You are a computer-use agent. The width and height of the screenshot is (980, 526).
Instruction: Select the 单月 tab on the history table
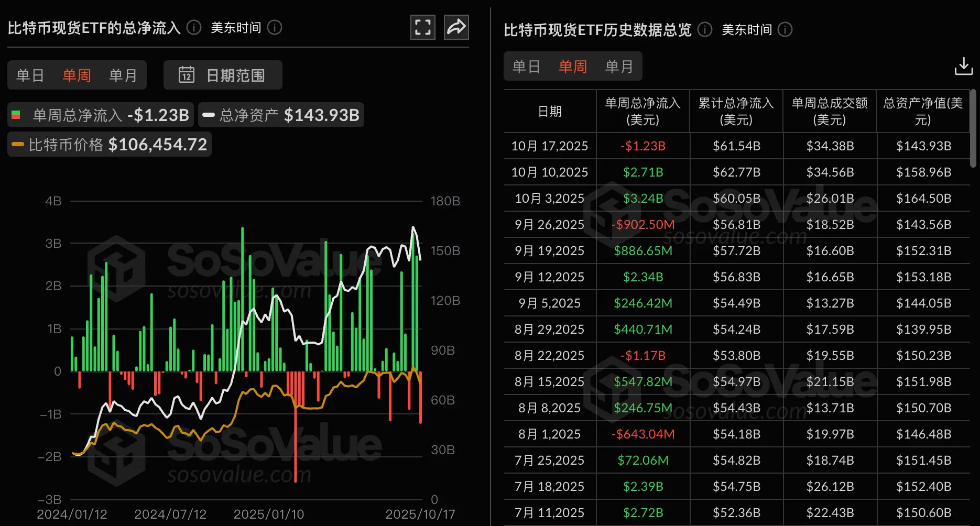tap(619, 67)
